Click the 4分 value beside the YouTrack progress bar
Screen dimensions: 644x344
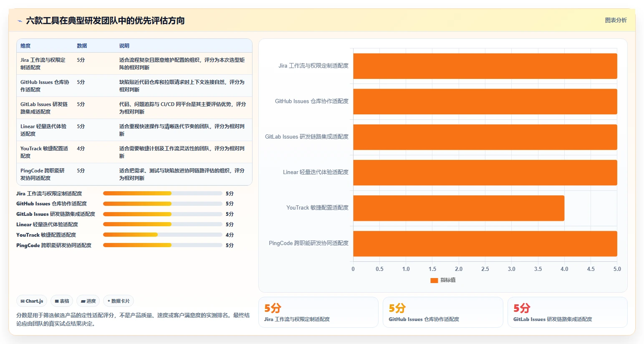coord(230,235)
